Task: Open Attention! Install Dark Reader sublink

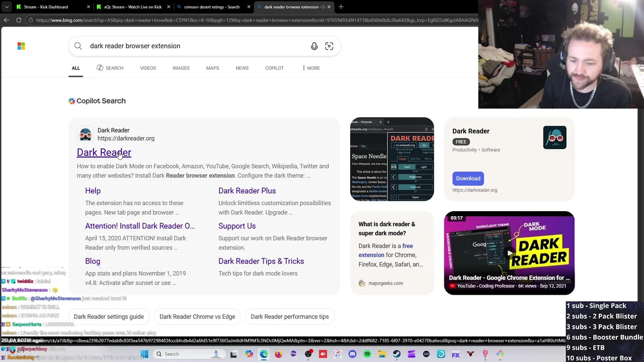Action: click(x=140, y=226)
